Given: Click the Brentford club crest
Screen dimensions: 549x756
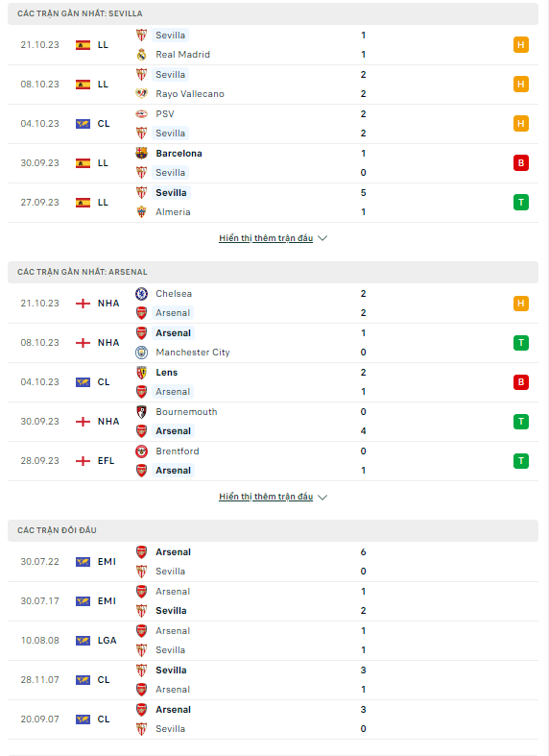Looking at the screenshot, I should 141,451.
